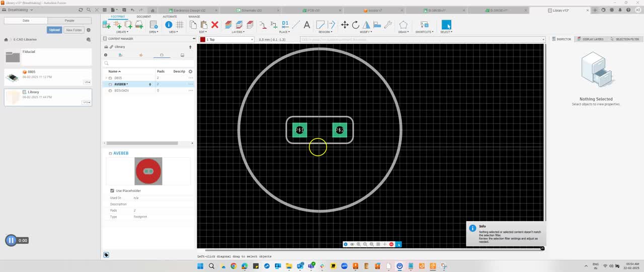Open the Modify dropdown menu
The width and height of the screenshot is (644, 272).
tap(366, 32)
